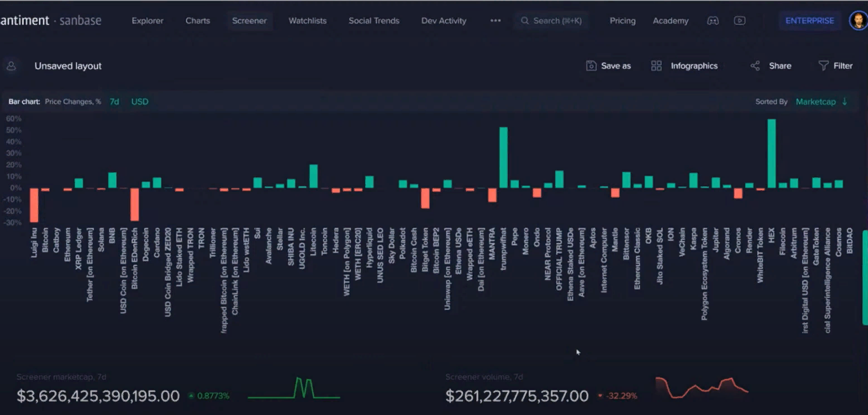The height and width of the screenshot is (415, 868).
Task: Open the Watchlists menu item
Action: click(x=307, y=21)
